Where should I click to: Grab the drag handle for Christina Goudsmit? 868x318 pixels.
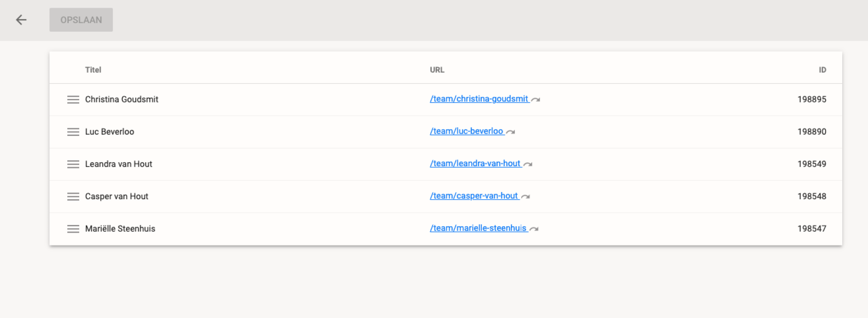point(73,100)
